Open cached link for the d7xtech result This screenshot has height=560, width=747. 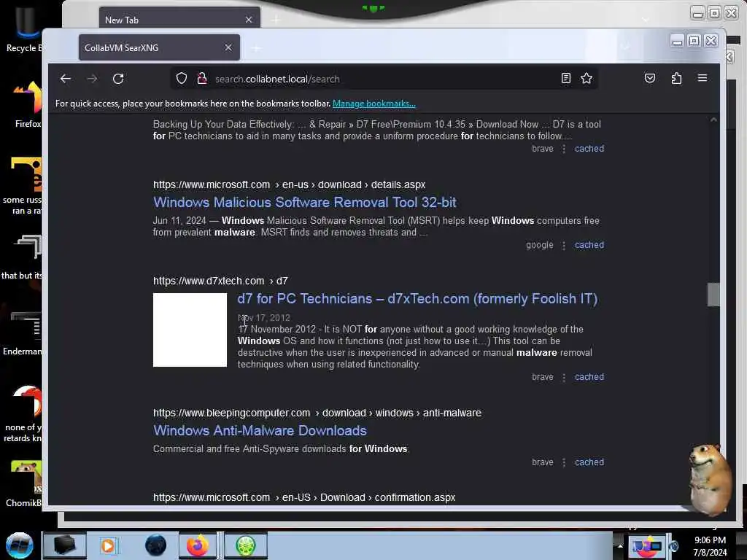point(589,377)
